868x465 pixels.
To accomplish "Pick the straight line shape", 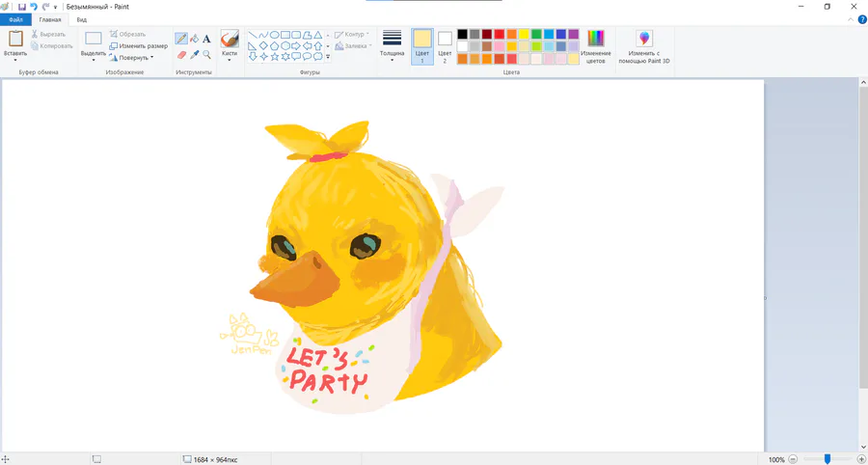I will click(253, 35).
